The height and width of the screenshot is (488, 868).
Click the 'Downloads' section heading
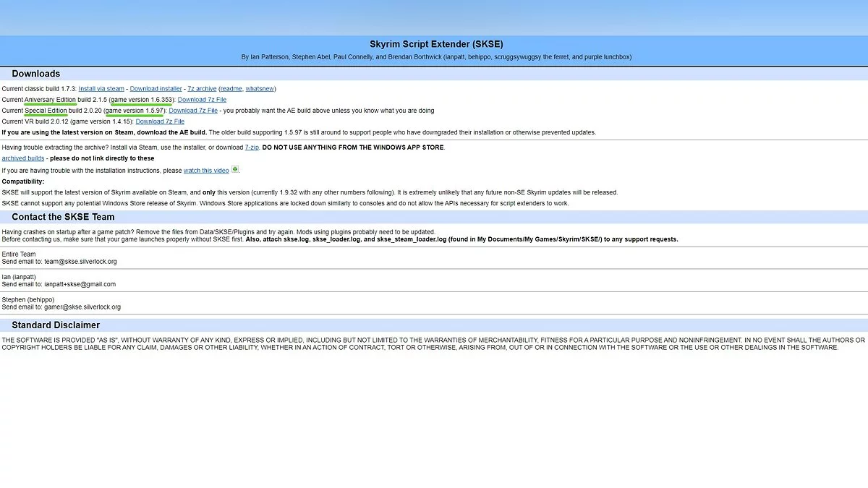[36, 74]
